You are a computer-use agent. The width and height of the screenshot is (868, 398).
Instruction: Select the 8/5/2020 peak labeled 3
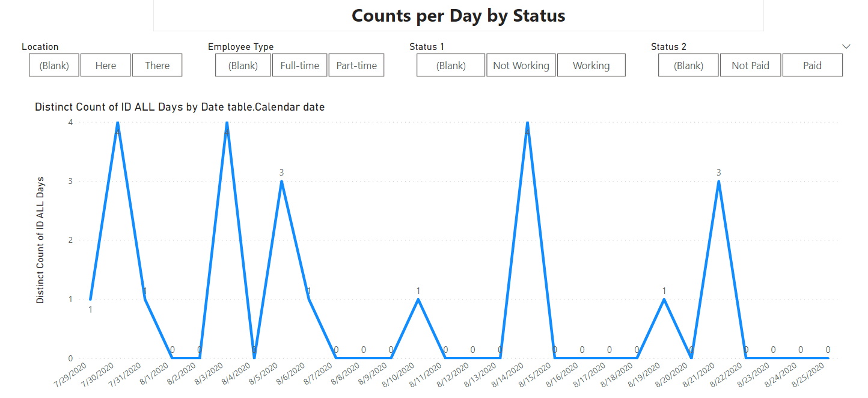(x=281, y=181)
